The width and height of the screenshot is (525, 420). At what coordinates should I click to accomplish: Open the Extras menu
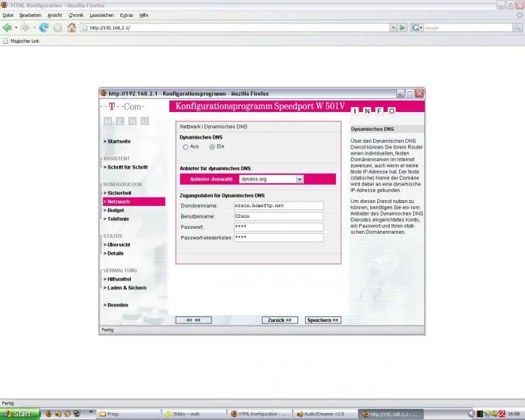127,15
